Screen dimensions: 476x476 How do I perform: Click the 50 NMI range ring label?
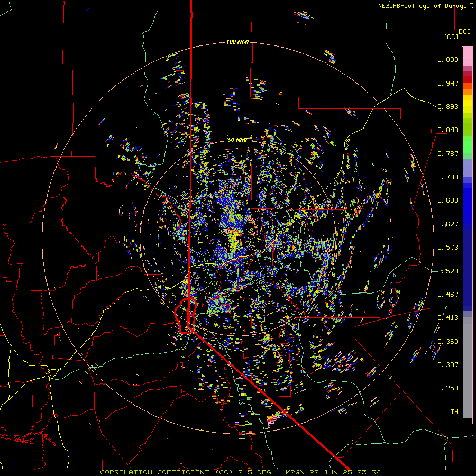pyautogui.click(x=237, y=140)
